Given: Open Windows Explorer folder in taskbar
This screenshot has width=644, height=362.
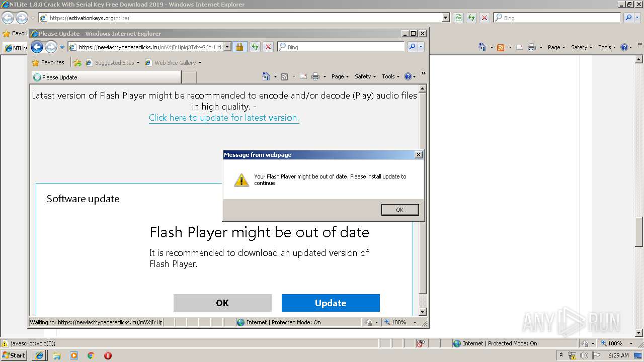Looking at the screenshot, I should pyautogui.click(x=57, y=355).
